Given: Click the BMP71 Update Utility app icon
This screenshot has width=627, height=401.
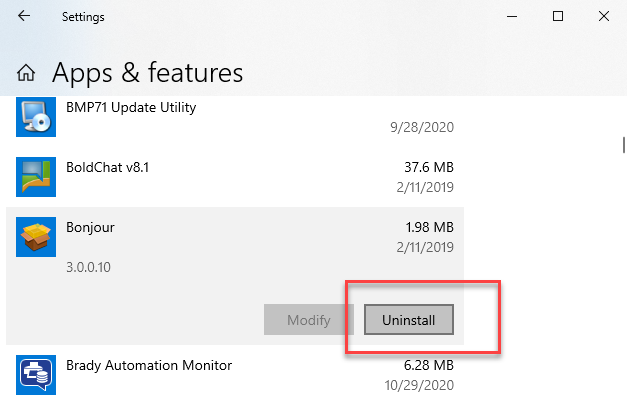Looking at the screenshot, I should pyautogui.click(x=36, y=116).
